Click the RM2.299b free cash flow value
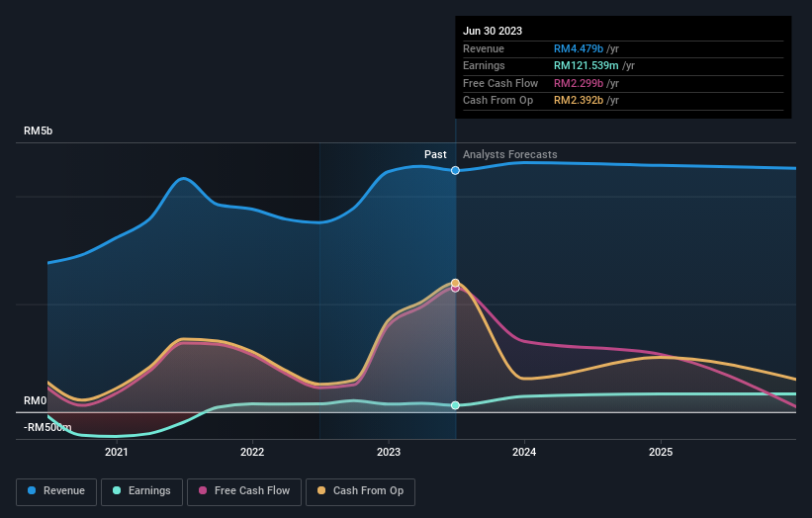This screenshot has height=518, width=812. click(579, 83)
